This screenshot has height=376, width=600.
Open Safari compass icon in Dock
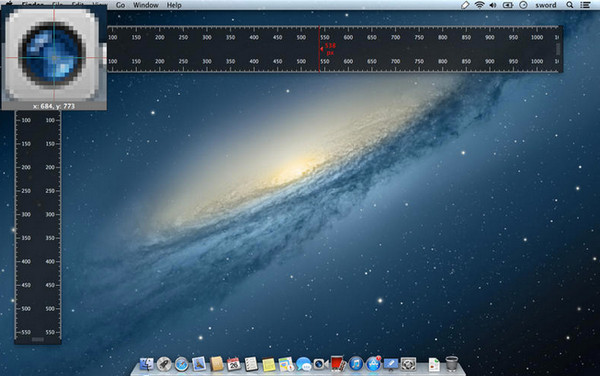(x=182, y=364)
